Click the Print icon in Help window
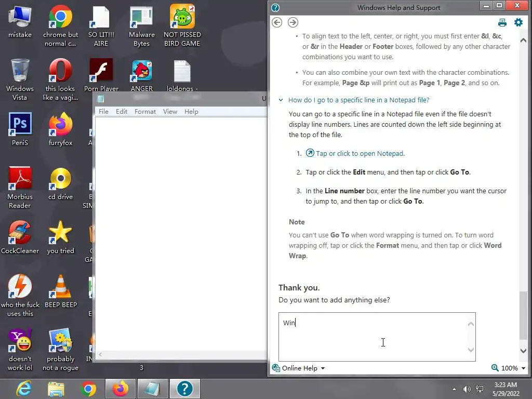Screen dimensions: 532x399 502,23
